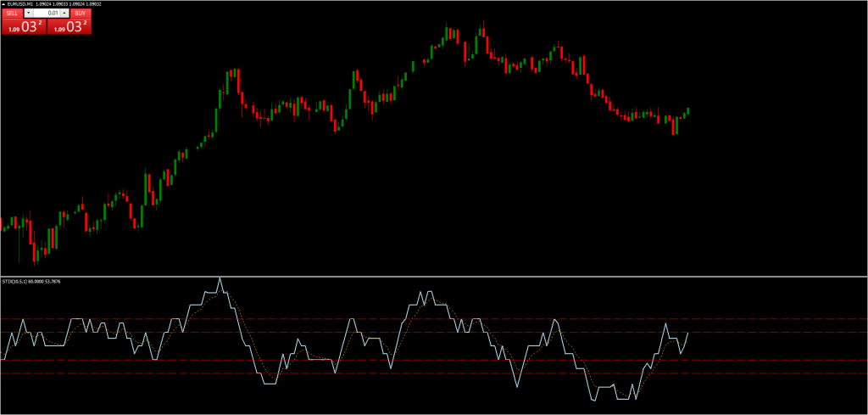Click the highest candle at the chart's top
This screenshot has width=868, height=415.
click(x=482, y=34)
